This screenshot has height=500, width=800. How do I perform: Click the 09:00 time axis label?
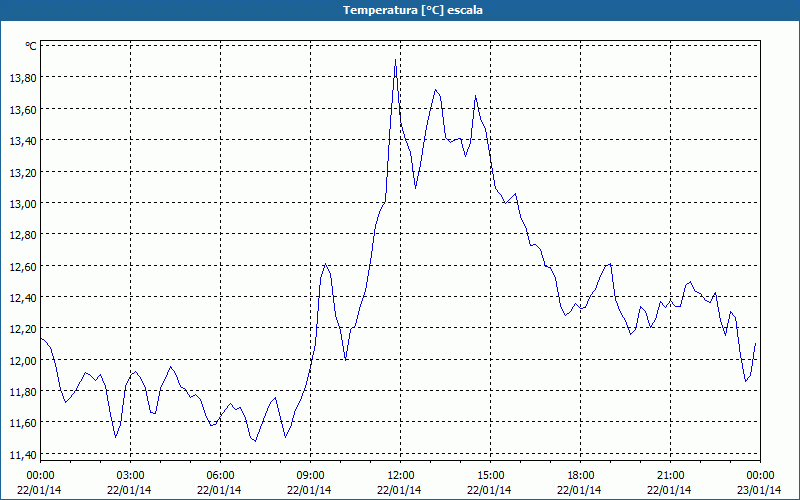[310, 476]
